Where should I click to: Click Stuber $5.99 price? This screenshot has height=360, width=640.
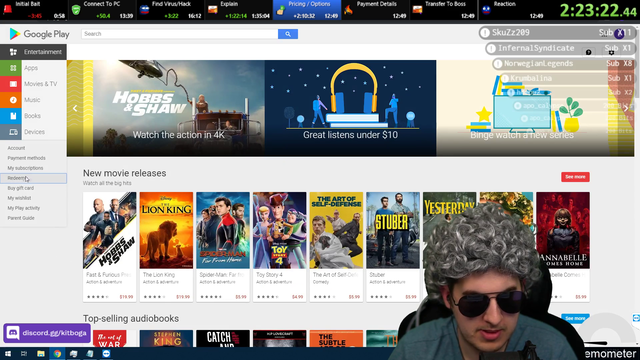point(411,297)
